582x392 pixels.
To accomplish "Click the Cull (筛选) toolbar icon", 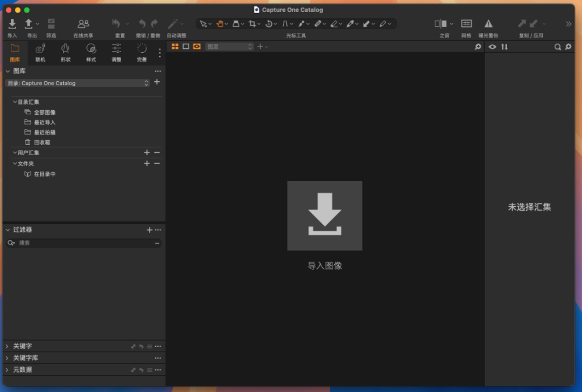I will pyautogui.click(x=51, y=24).
